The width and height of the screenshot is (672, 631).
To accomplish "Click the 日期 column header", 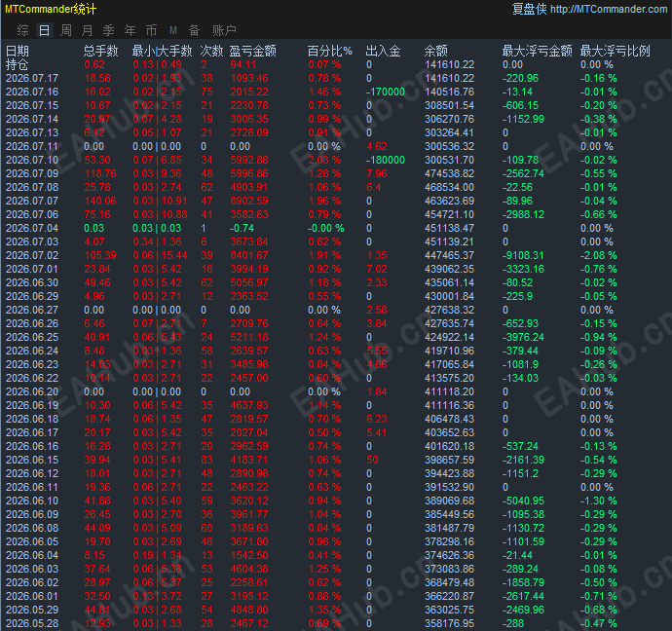I will tap(18, 51).
